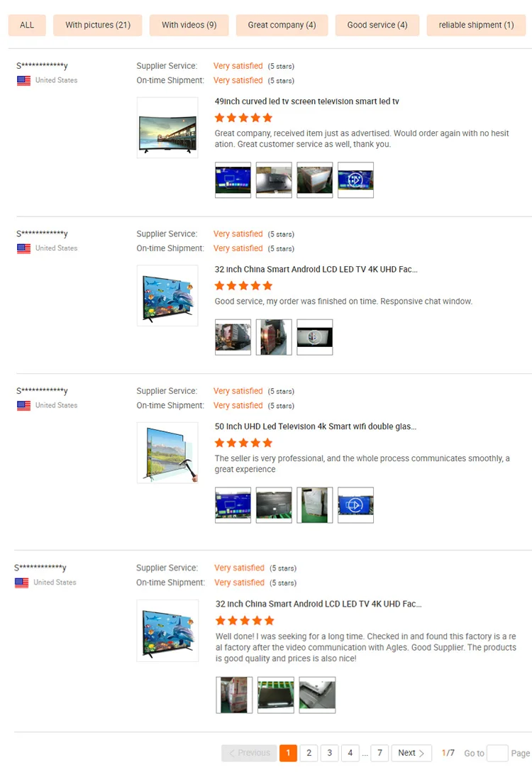Play video thumbnail in second review's photos
532x772 pixels.
(x=315, y=337)
